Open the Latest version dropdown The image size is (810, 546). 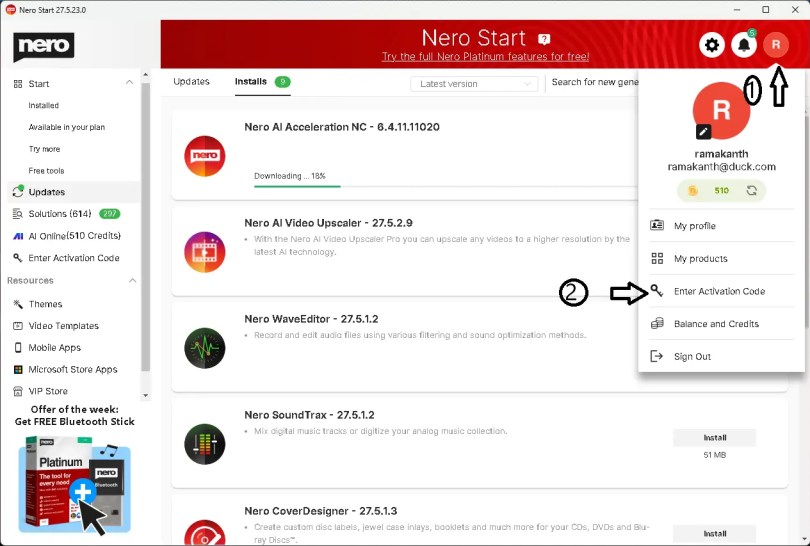click(474, 84)
